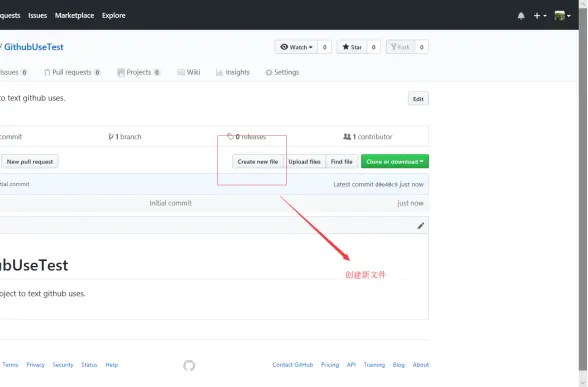Screen dimensions: 588x387
Task: Click Edit description button
Action: pos(418,99)
